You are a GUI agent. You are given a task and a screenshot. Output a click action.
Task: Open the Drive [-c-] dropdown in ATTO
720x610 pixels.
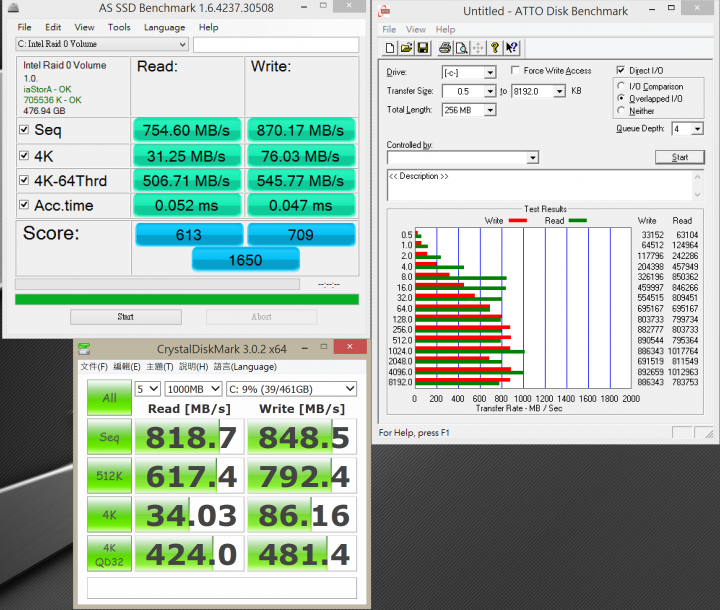point(490,73)
